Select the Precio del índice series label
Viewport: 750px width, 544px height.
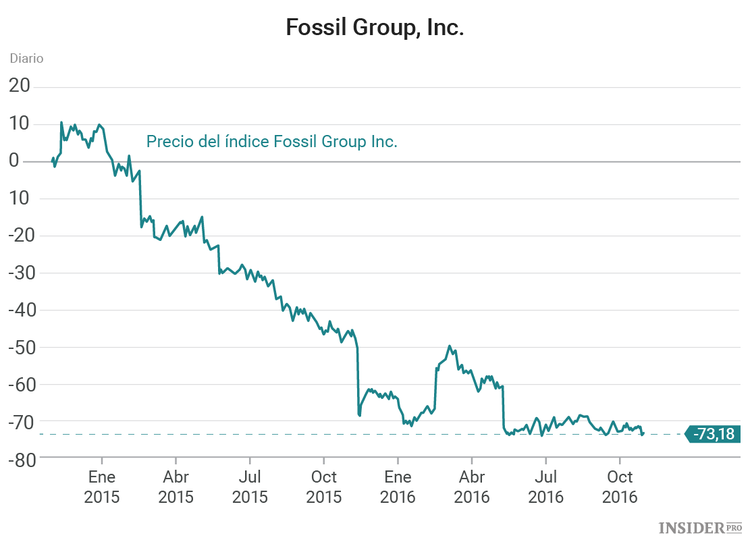272,141
